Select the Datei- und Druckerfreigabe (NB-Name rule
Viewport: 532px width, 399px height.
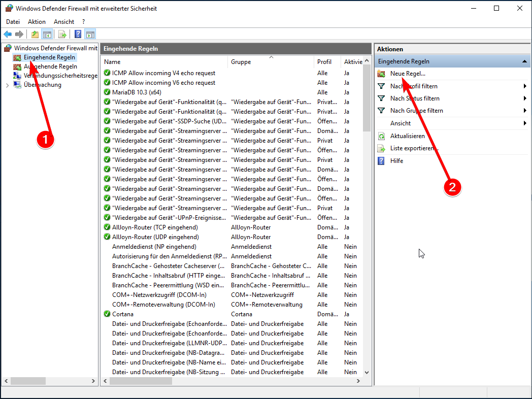pos(231,362)
